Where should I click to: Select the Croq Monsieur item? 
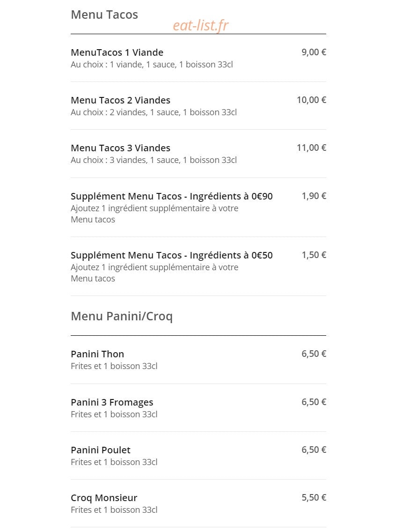(x=198, y=503)
